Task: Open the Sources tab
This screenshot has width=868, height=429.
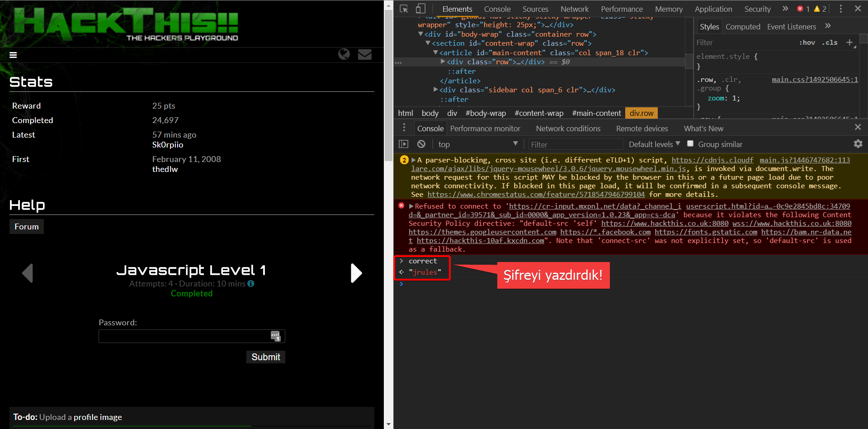Action: (535, 9)
